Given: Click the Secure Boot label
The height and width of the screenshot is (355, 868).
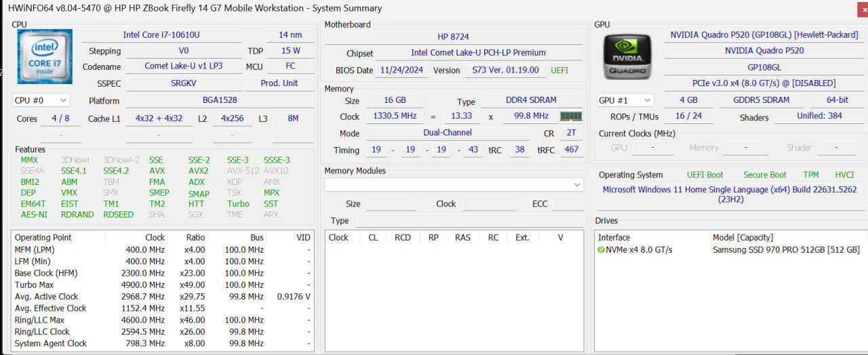Looking at the screenshot, I should (765, 175).
